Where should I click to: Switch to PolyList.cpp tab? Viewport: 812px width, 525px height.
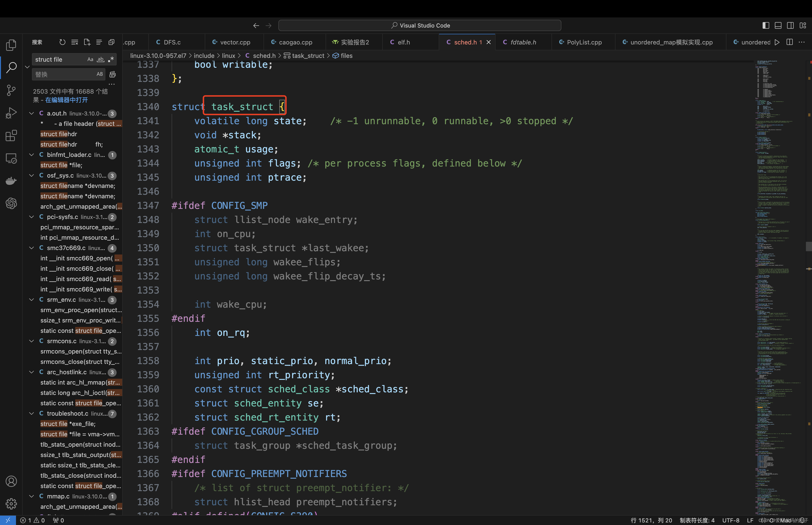tap(583, 42)
